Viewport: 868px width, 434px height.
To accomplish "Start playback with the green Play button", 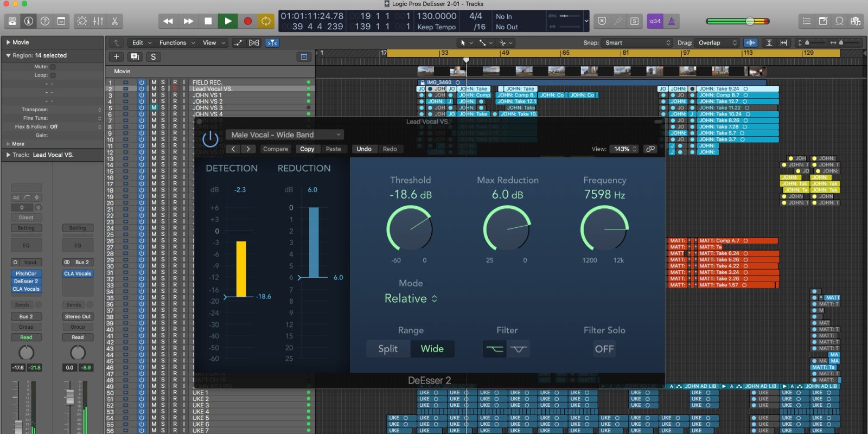I will (228, 21).
